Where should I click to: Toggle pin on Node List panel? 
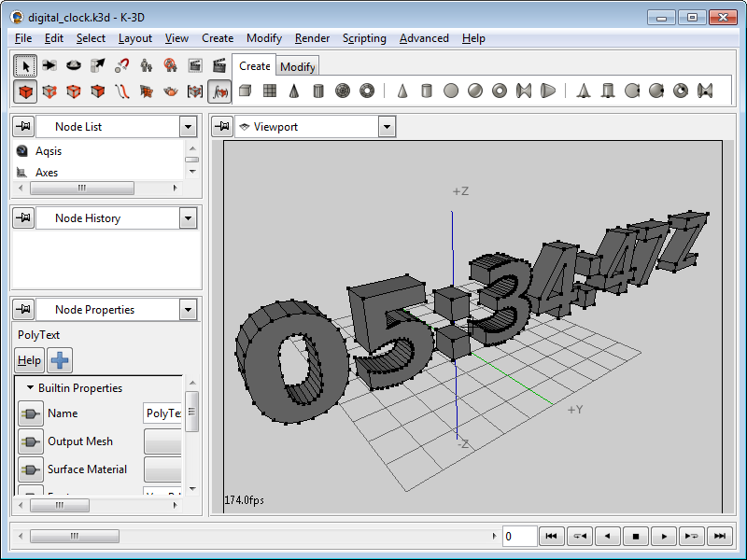[x=23, y=127]
